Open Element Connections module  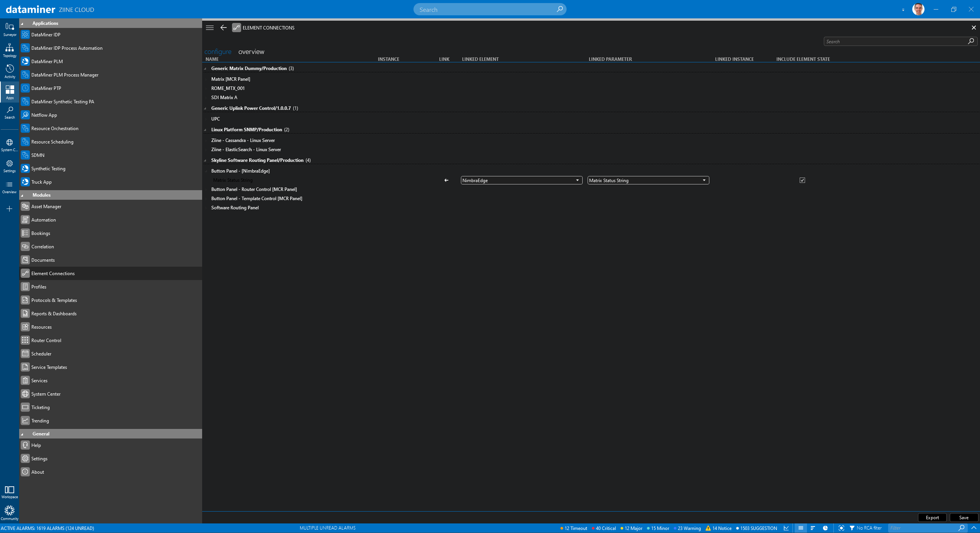tap(111, 273)
